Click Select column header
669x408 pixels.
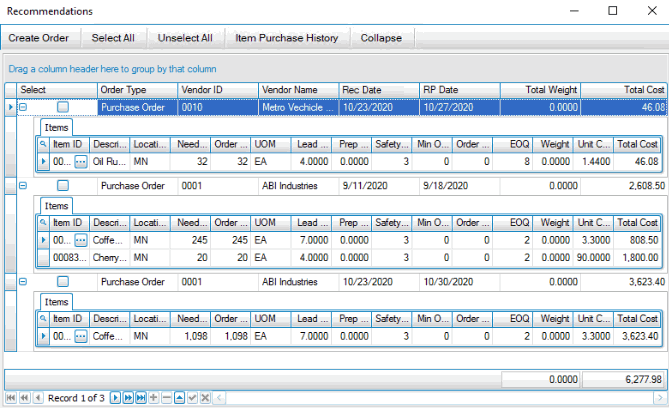[x=57, y=90]
